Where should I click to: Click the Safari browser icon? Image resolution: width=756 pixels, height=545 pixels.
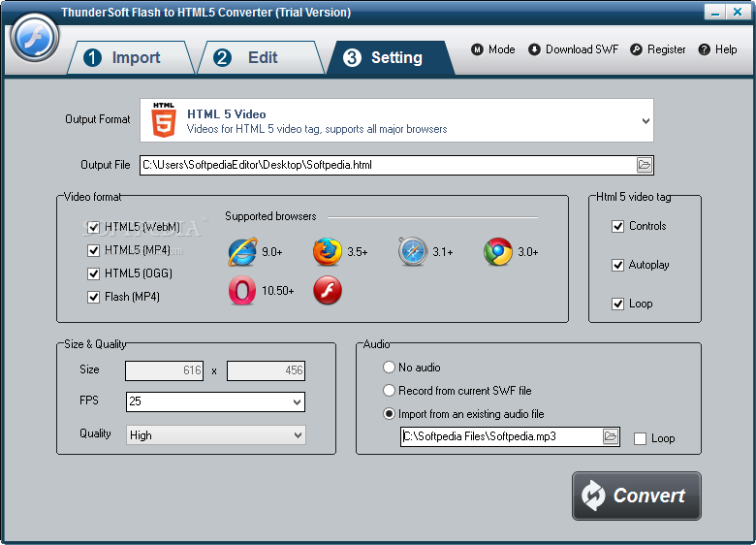pos(413,252)
